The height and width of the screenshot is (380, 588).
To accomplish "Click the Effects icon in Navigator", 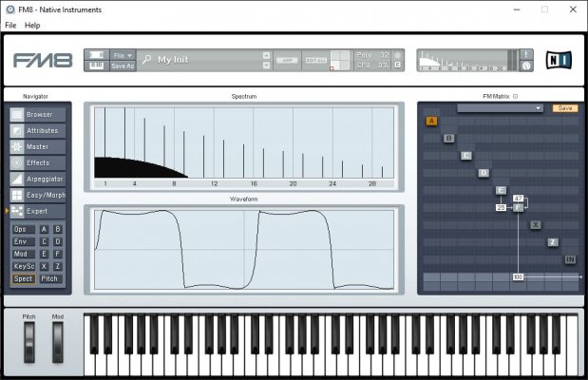I will click(17, 162).
